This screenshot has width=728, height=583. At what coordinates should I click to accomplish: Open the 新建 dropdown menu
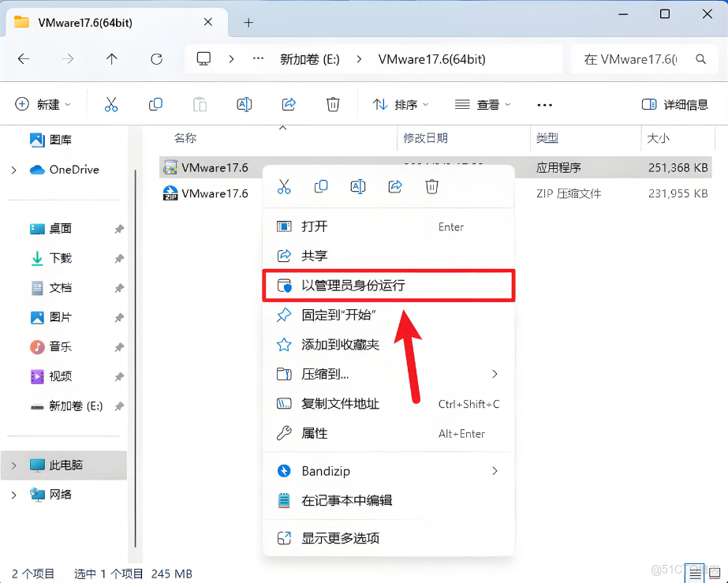(x=42, y=104)
